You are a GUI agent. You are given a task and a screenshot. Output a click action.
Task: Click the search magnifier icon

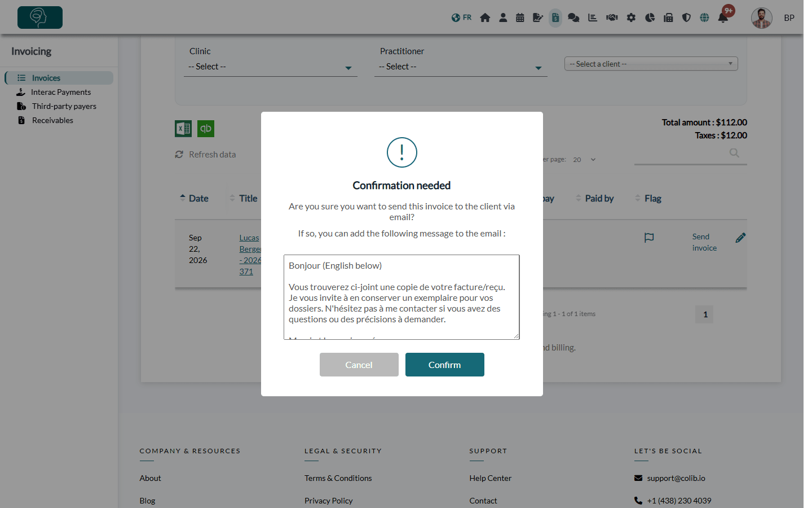734,153
